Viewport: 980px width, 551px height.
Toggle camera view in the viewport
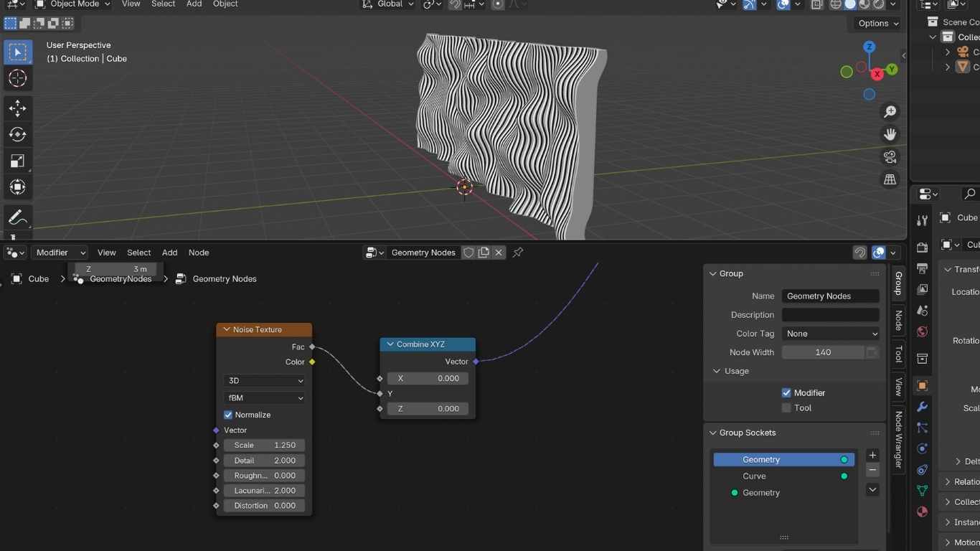[890, 157]
